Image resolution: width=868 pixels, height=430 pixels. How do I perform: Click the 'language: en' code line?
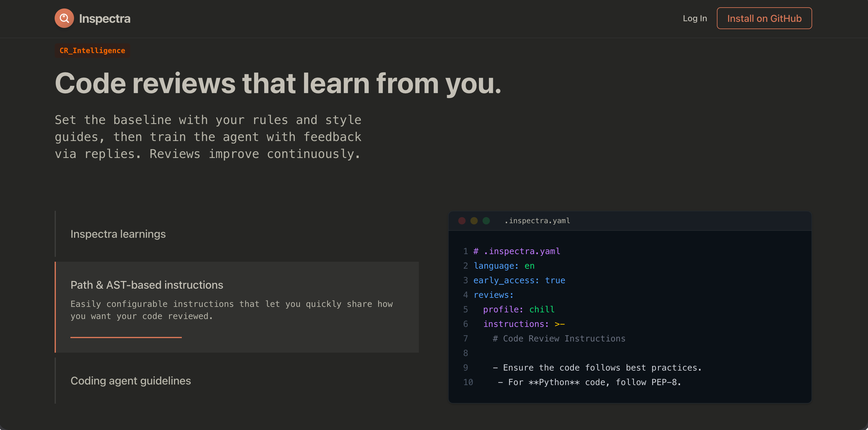(x=504, y=266)
